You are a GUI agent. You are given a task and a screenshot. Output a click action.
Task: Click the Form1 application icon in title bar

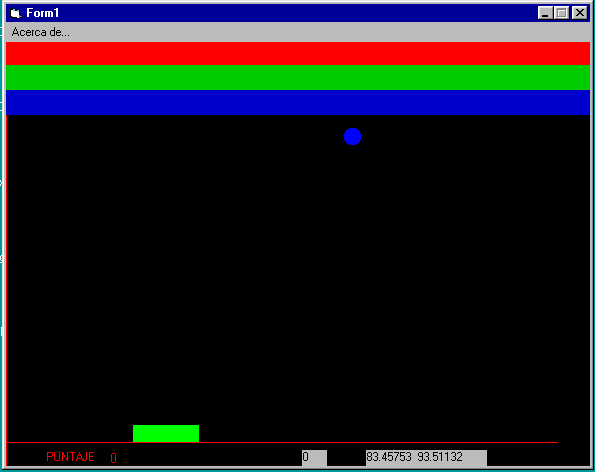pyautogui.click(x=16, y=13)
